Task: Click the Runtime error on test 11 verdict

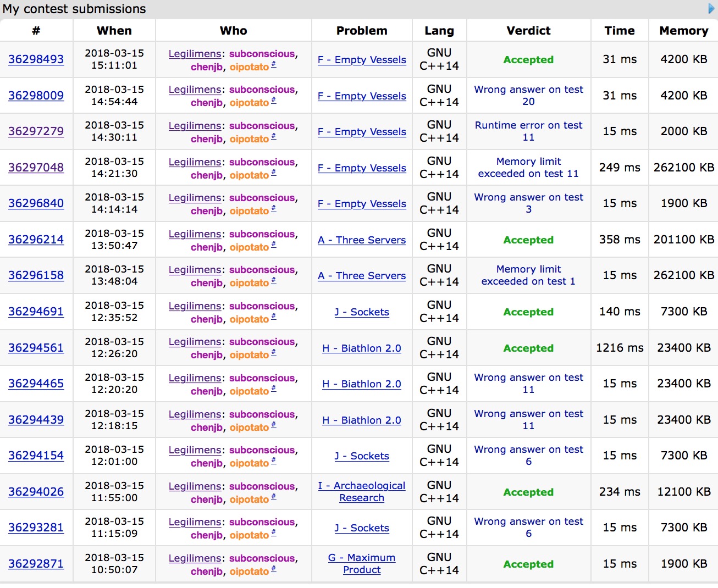Action: (528, 131)
